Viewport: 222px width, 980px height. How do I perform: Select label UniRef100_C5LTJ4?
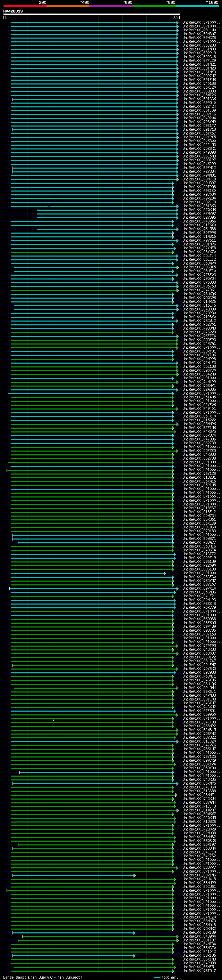click(199, 256)
